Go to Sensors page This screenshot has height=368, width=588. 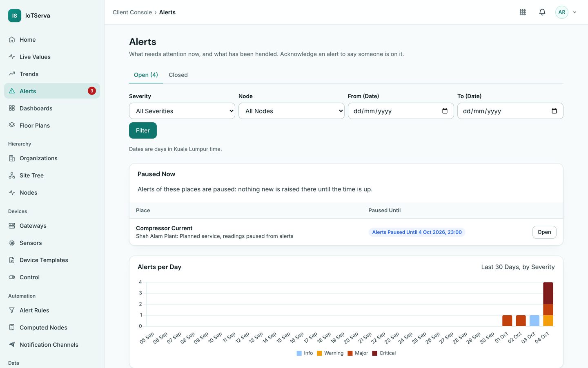click(x=52, y=243)
